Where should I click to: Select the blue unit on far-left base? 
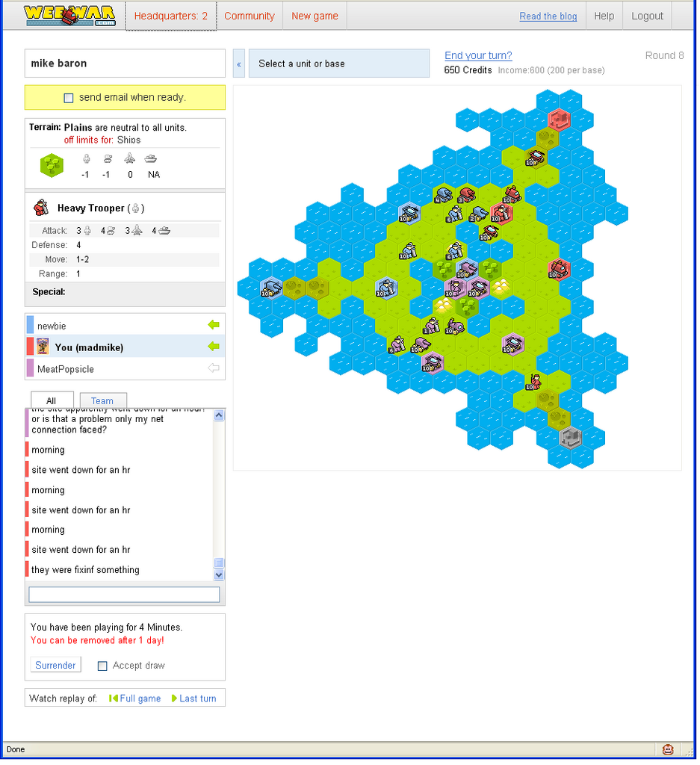[x=270, y=287]
